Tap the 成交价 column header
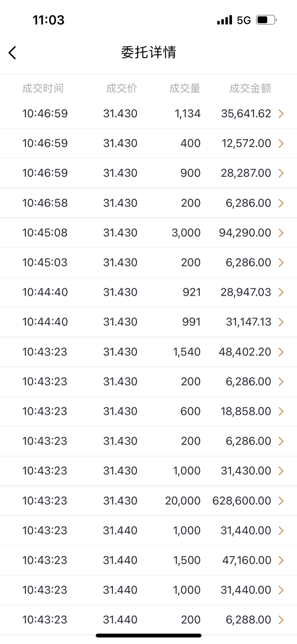The image size is (297, 644). click(x=121, y=88)
